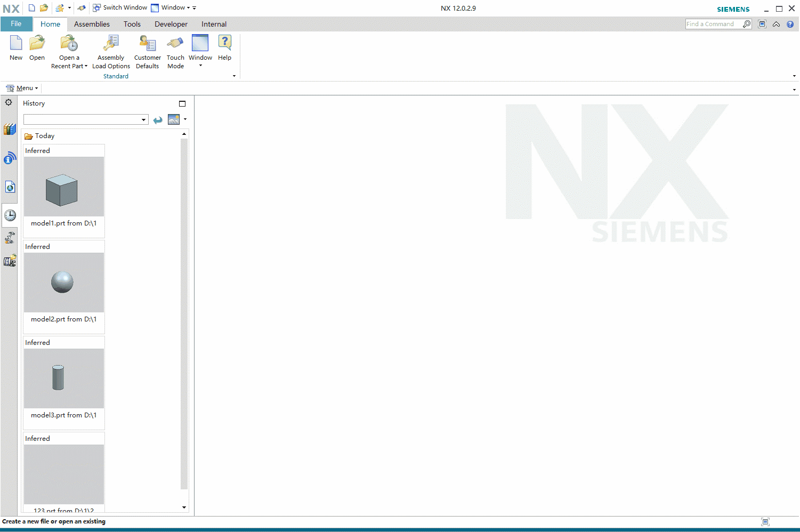The image size is (800, 532).
Task: Select the Home ribbon tab
Action: click(50, 24)
